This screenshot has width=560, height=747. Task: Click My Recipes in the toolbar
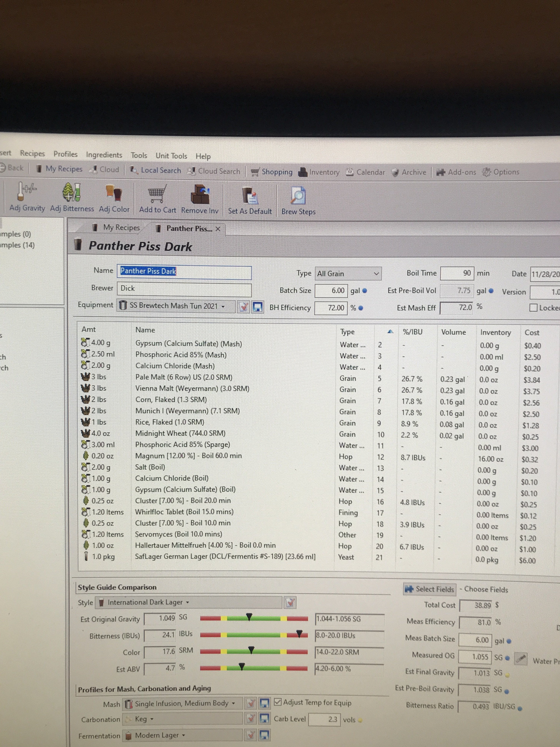click(x=59, y=169)
